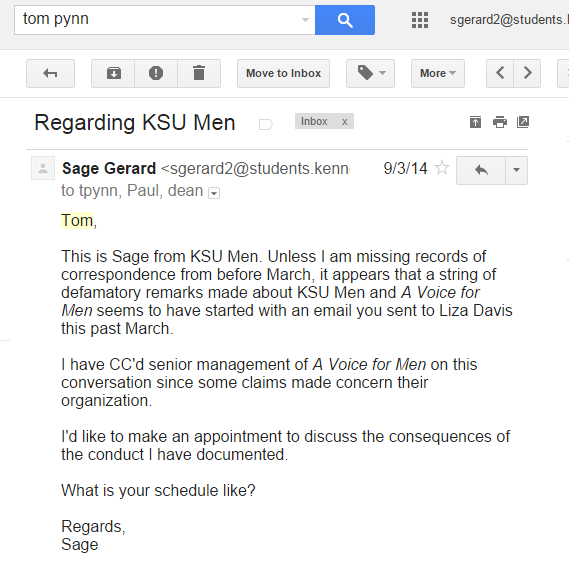
Task: Expand the More menu
Action: coord(438,73)
